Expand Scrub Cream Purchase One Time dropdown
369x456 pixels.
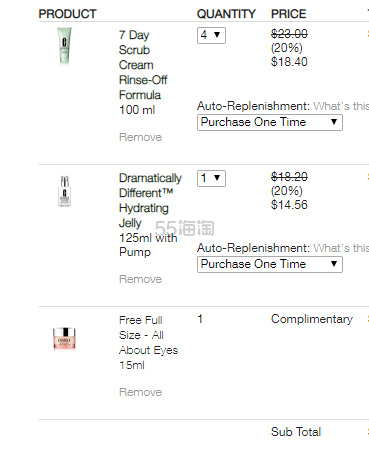270,122
